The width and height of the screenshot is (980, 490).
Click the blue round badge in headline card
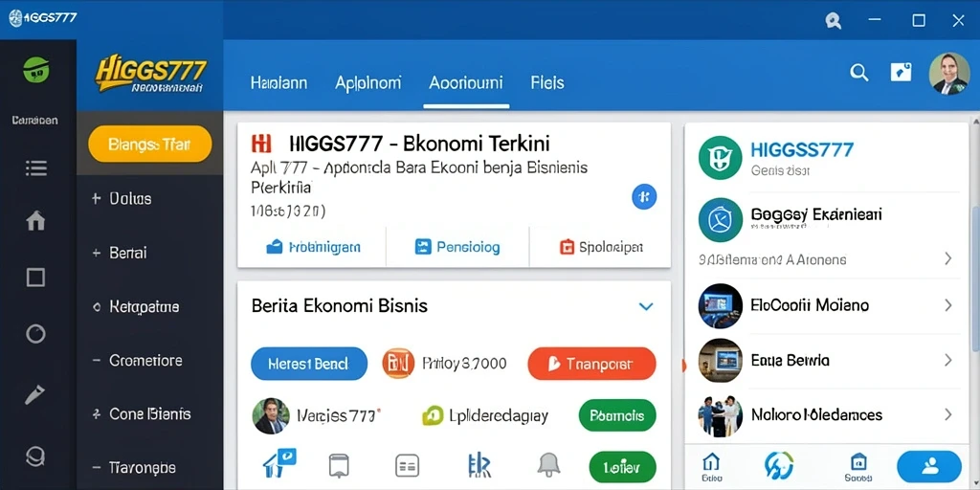coord(644,197)
